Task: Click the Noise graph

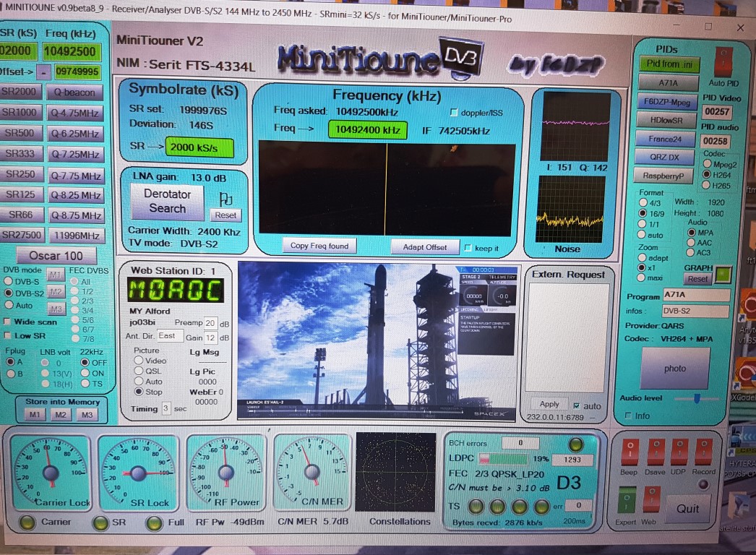Action: 570,210
